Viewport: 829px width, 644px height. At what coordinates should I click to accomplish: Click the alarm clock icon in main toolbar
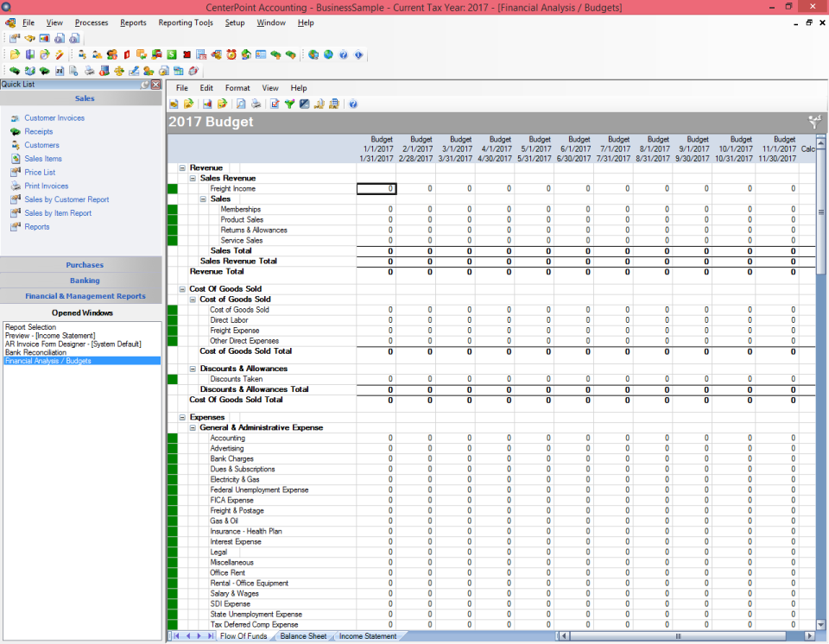[x=231, y=54]
